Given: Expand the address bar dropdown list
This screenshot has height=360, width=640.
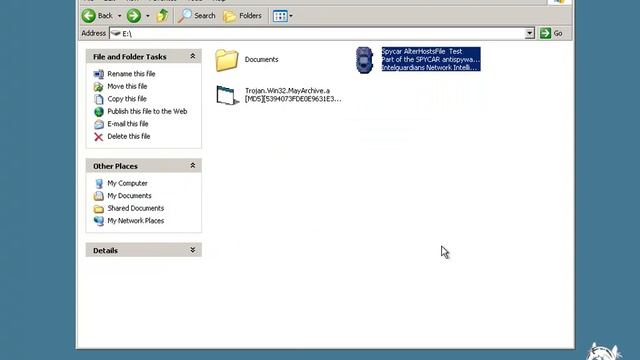Looking at the screenshot, I should pyautogui.click(x=529, y=33).
